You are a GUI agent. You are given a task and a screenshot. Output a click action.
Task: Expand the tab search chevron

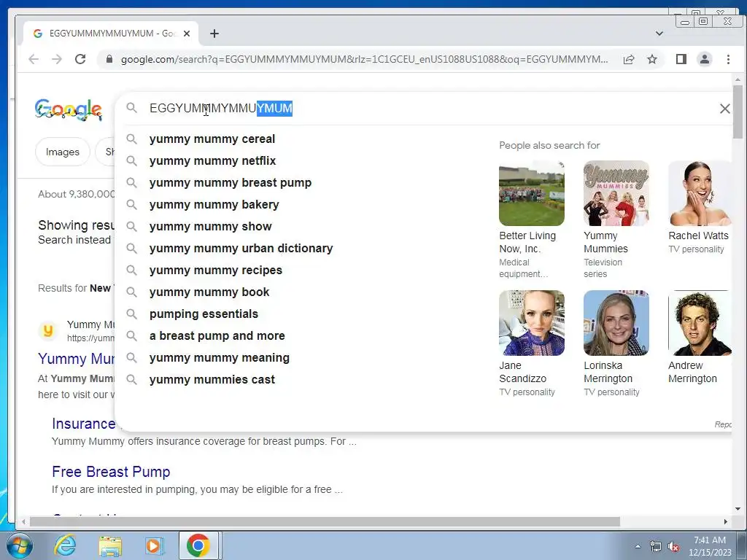pyautogui.click(x=659, y=34)
